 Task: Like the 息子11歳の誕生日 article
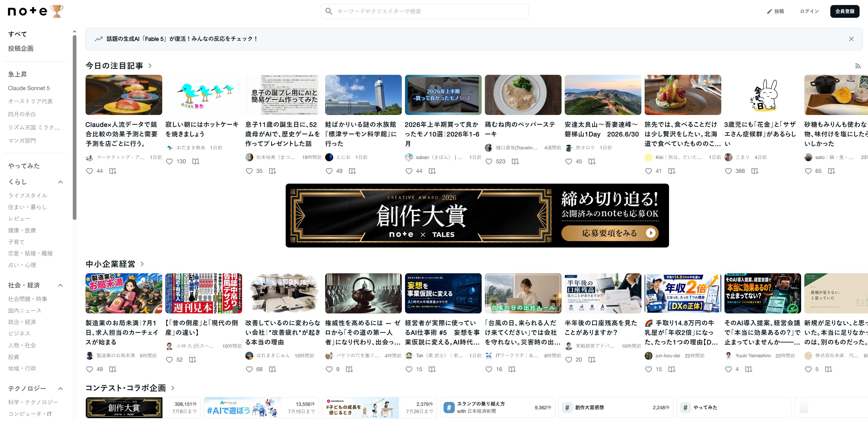[249, 171]
